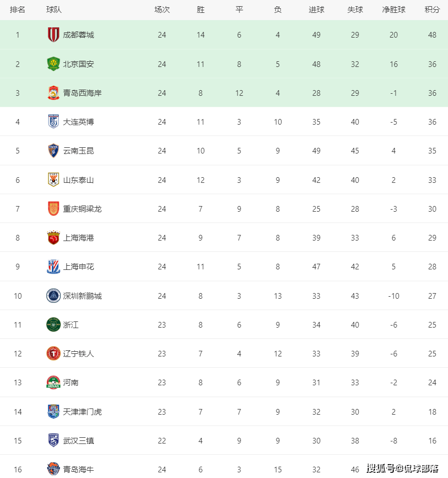Open the 重庆铜梁龙 team name link

[82, 209]
